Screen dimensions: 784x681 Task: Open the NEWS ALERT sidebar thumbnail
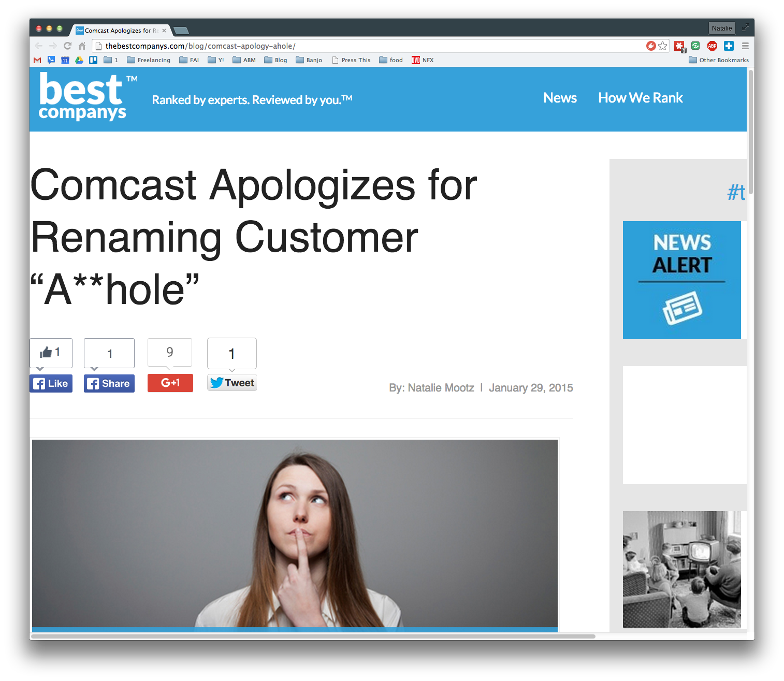[x=682, y=280]
